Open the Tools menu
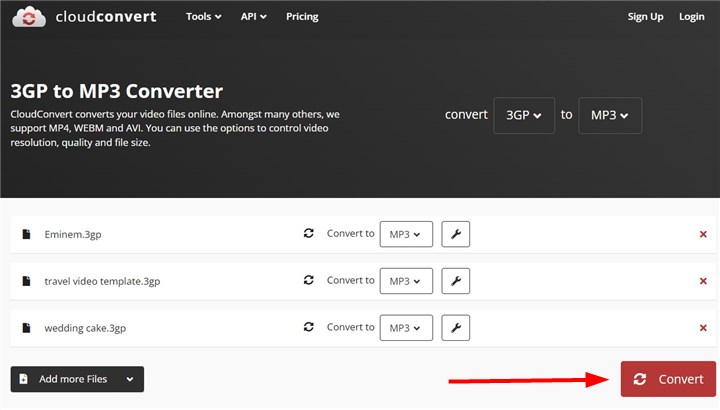The image size is (720, 410). coord(203,17)
